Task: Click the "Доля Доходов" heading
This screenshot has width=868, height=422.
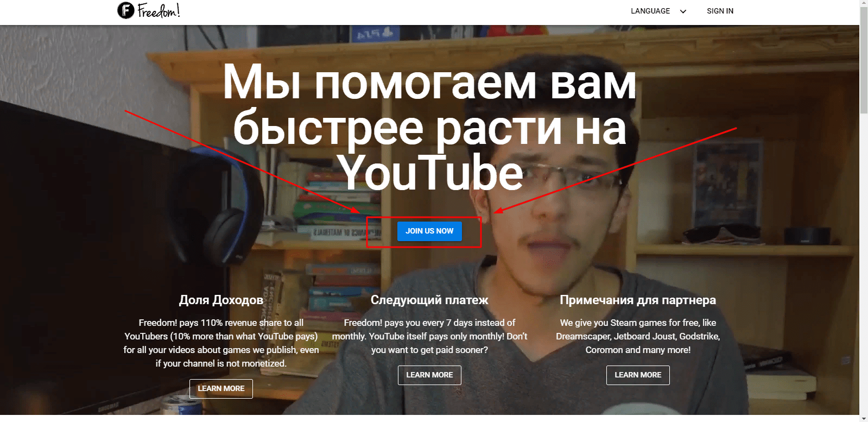Action: tap(221, 300)
